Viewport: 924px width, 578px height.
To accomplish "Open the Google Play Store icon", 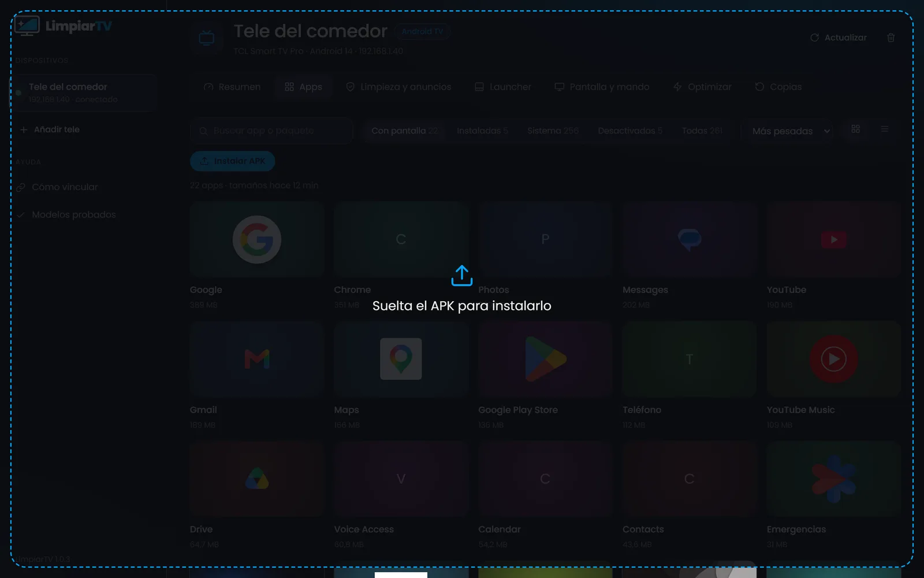I will (545, 359).
